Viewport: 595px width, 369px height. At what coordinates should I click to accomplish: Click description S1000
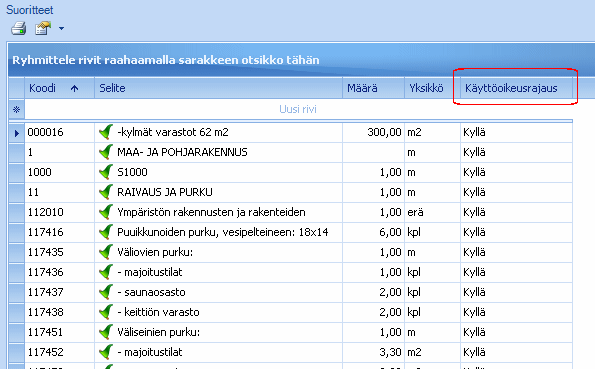pyautogui.click(x=132, y=172)
